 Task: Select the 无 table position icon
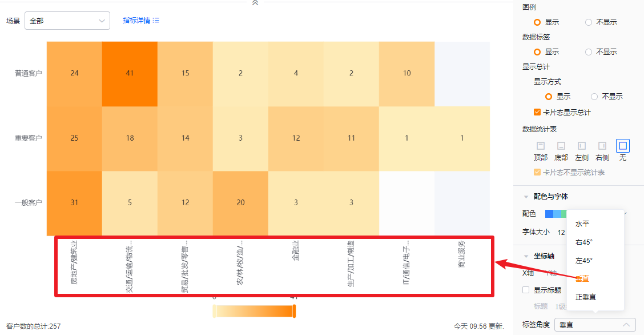click(x=622, y=146)
